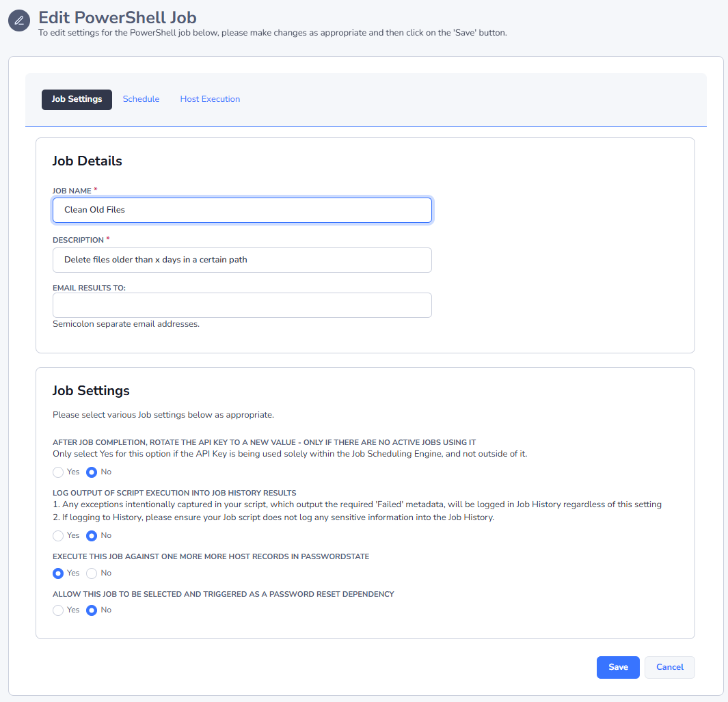Click the Job Details section heading
The width and height of the screenshot is (728, 702).
pos(87,161)
